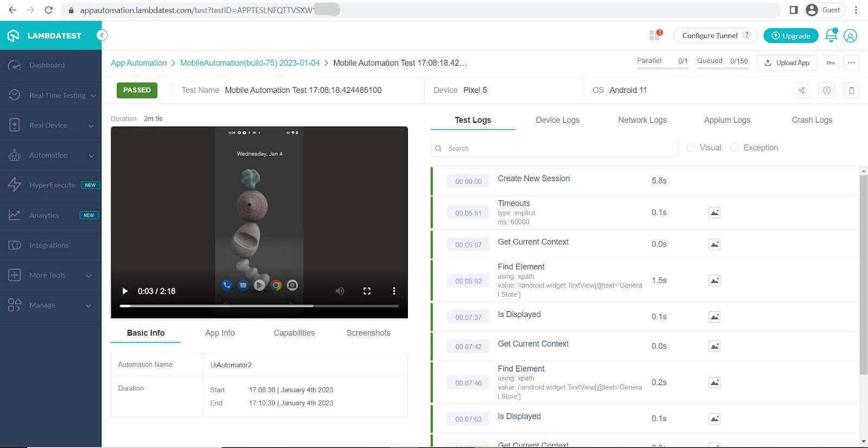Screen dimensions: 868x448
Task: Select the Test Logs tab
Action: pyautogui.click(x=473, y=120)
